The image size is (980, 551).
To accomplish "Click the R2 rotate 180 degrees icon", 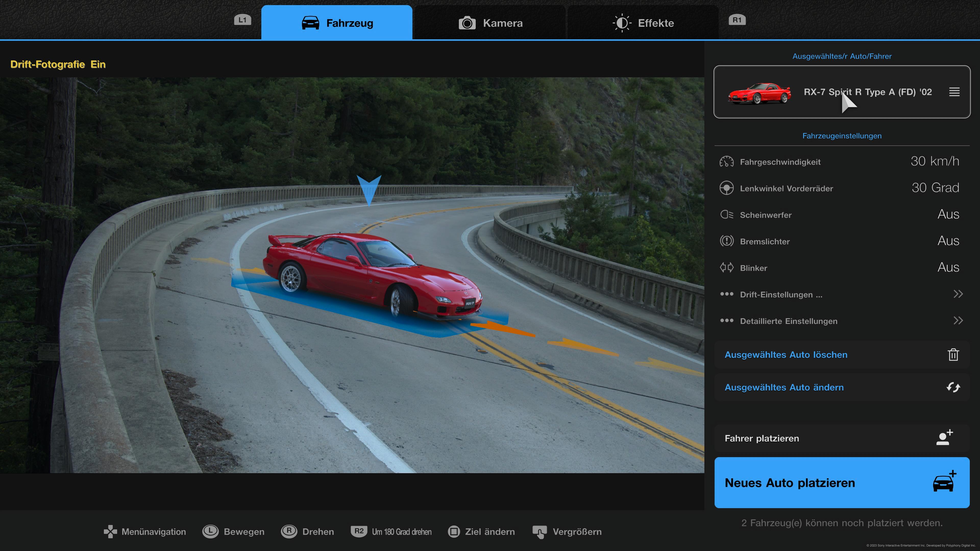I will tap(359, 531).
